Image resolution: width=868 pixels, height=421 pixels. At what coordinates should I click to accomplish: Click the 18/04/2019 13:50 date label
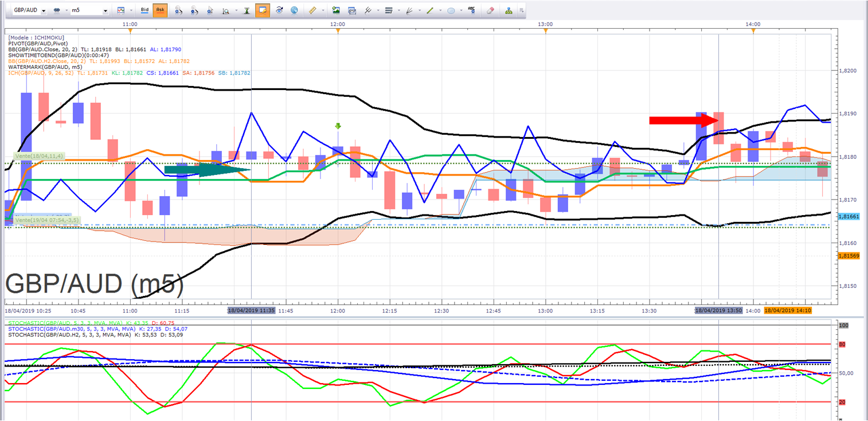pyautogui.click(x=718, y=310)
